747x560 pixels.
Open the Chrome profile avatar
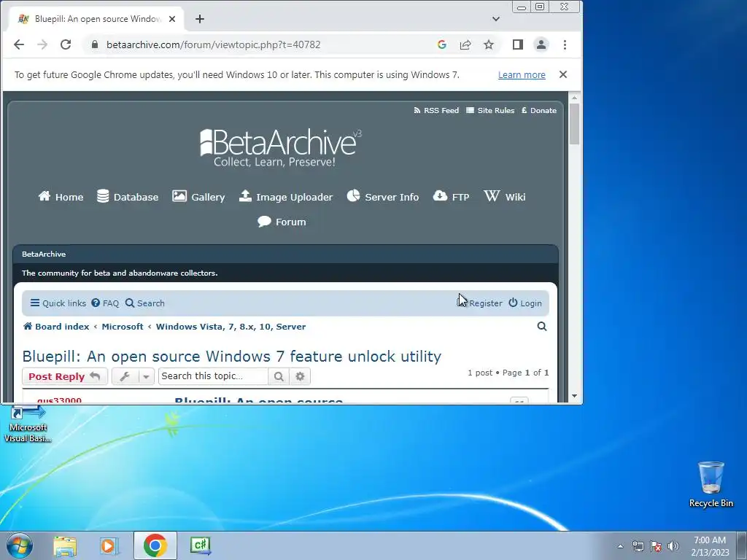coord(541,44)
